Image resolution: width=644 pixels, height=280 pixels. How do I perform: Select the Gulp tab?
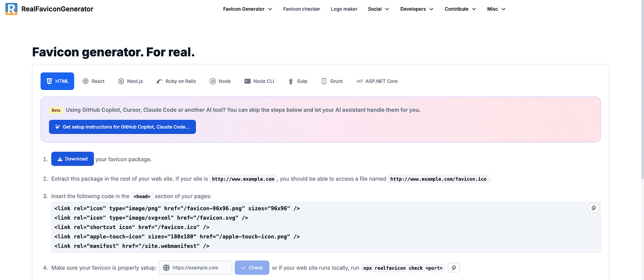[298, 81]
